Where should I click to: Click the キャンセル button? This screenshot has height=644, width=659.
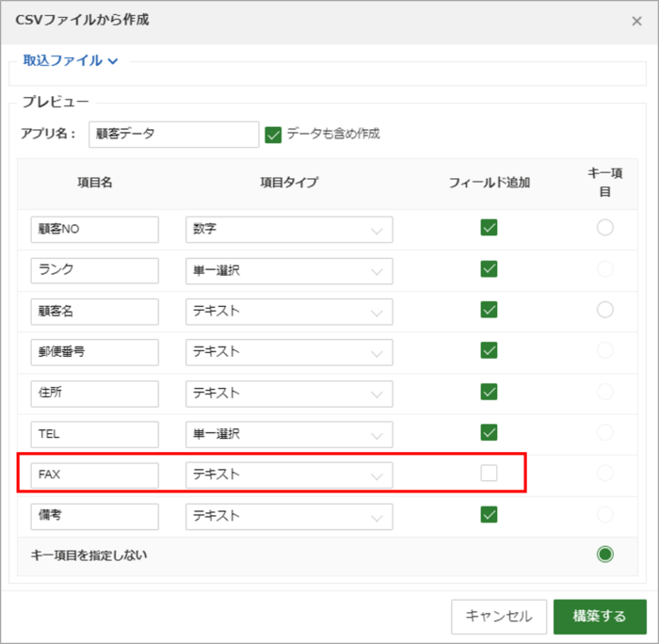[499, 617]
